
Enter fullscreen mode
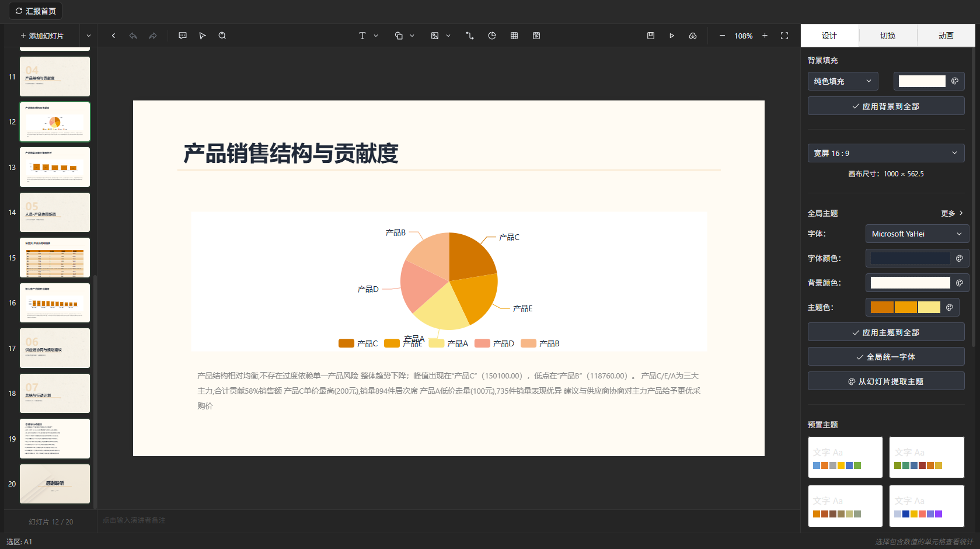784,36
